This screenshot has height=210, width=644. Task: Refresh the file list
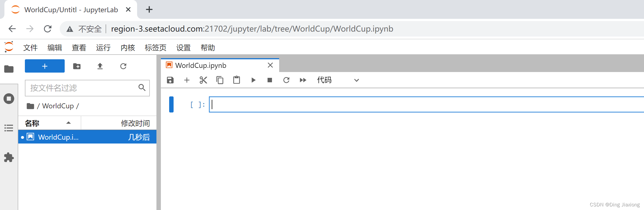point(123,66)
